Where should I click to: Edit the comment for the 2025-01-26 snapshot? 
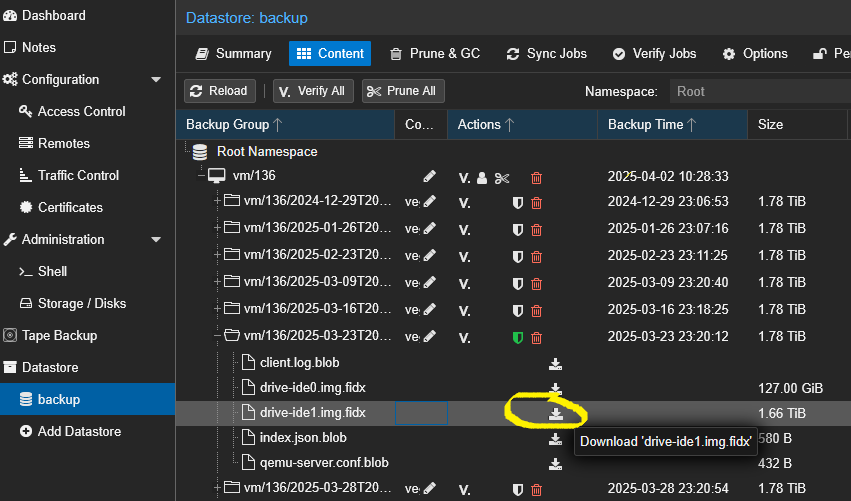tap(430, 229)
